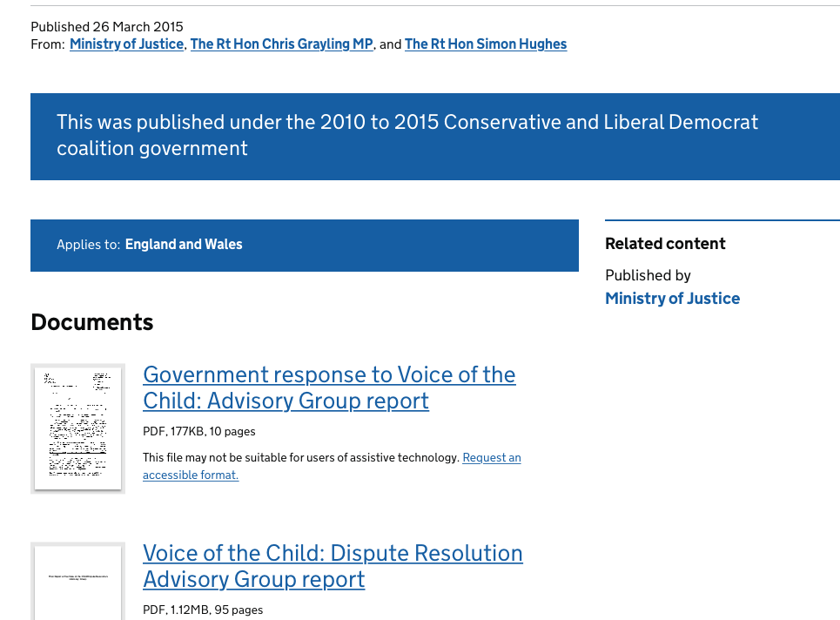Click the Documents section heading
This screenshot has height=620, width=840.
click(92, 322)
